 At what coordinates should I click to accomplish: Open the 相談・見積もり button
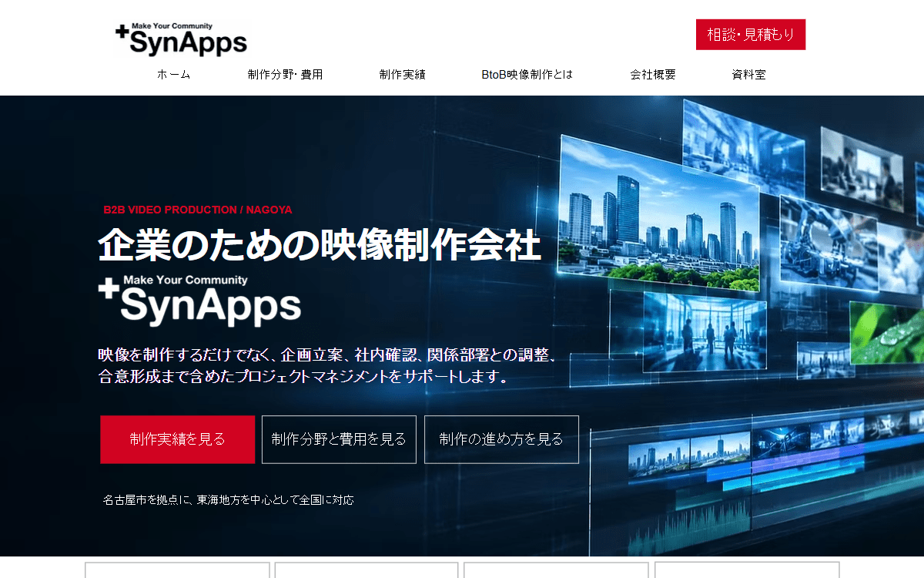tap(751, 35)
